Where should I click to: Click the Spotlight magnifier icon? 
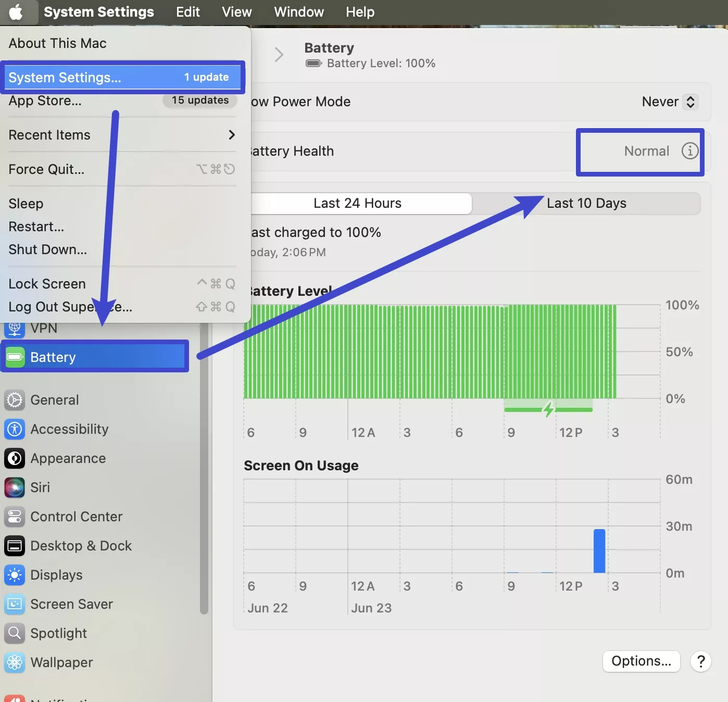tap(15, 633)
